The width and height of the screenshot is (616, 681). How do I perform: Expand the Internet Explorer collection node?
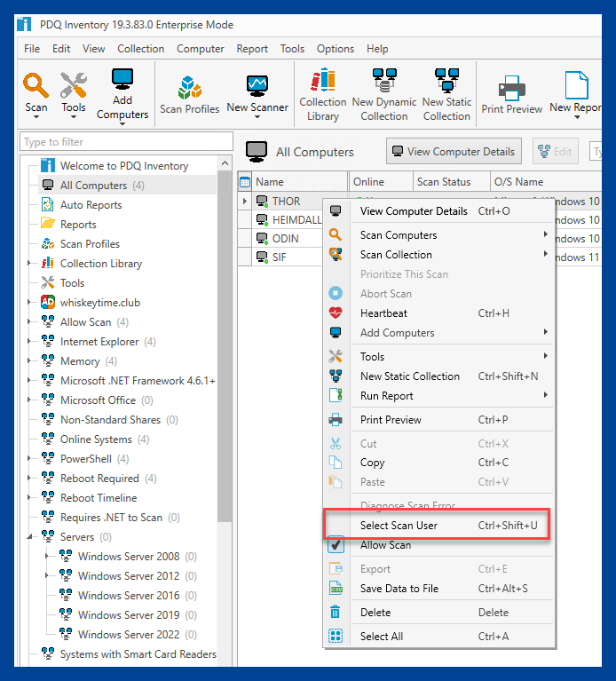[28, 341]
